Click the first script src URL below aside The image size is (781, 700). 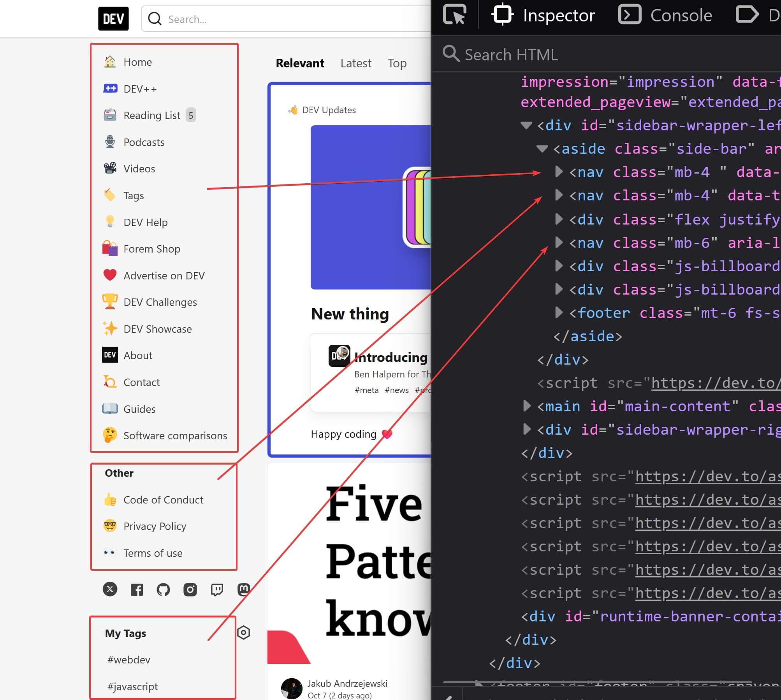[716, 383]
